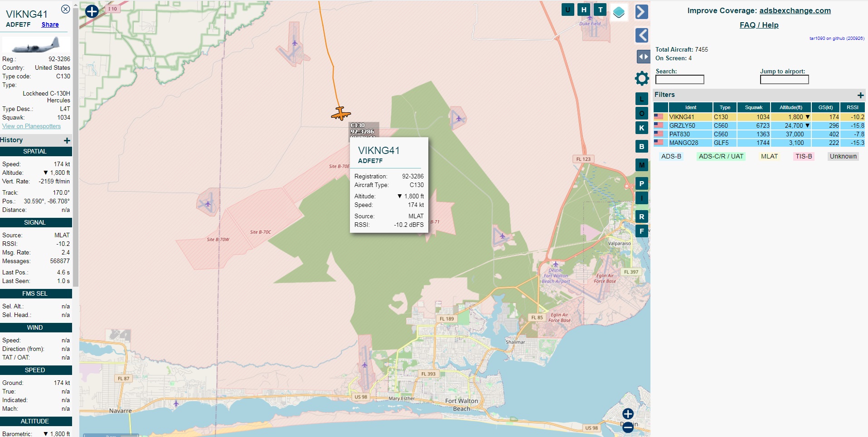The image size is (868, 437).
Task: Open FAQ / Help link
Action: [759, 25]
